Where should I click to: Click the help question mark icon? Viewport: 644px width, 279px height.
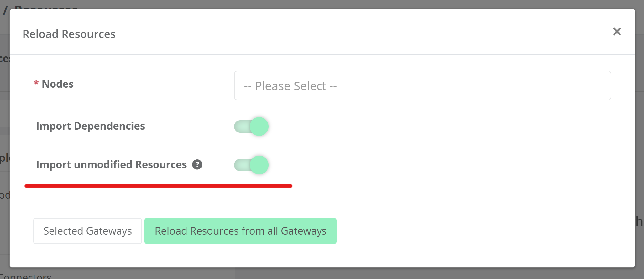(x=197, y=164)
